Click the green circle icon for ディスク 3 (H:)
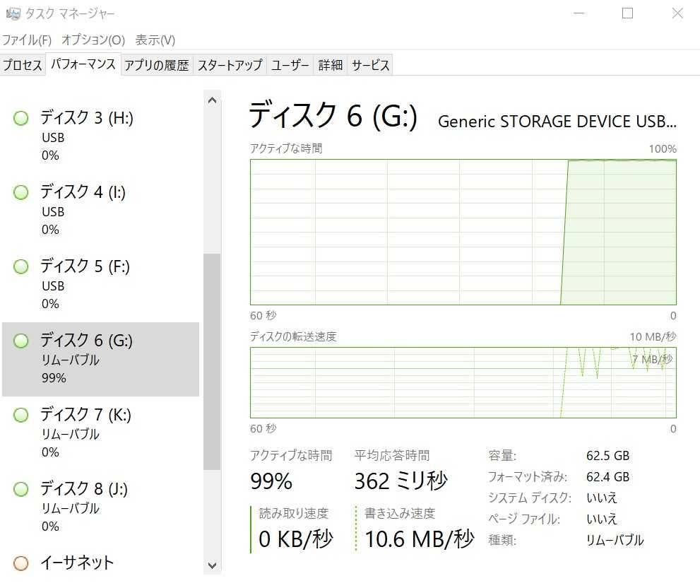 coord(21,118)
